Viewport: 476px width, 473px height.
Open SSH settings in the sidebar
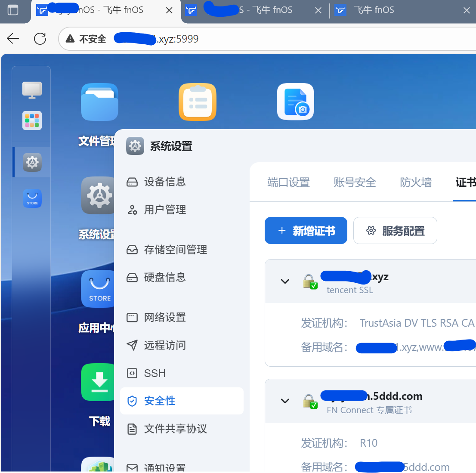[x=182, y=373]
